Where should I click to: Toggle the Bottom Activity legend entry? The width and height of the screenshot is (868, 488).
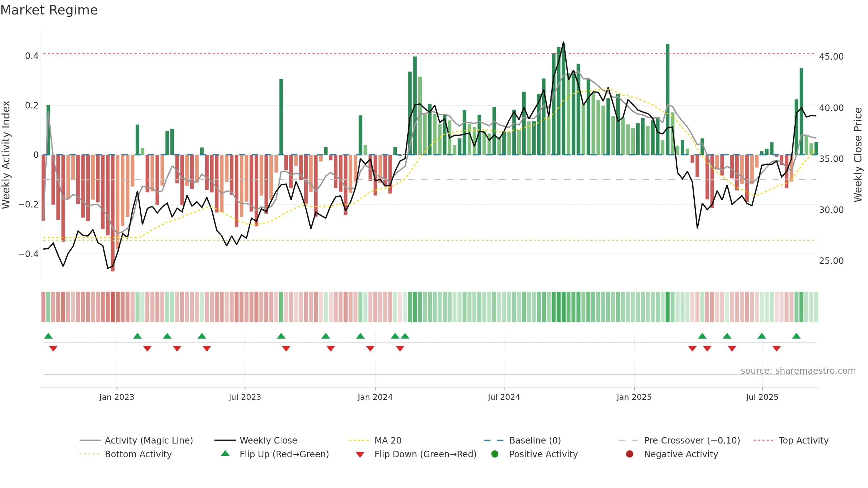pos(125,454)
